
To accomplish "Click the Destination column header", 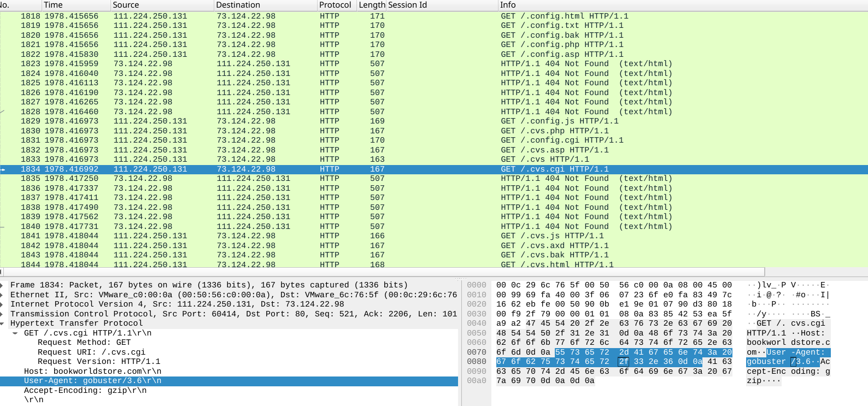I will click(238, 5).
